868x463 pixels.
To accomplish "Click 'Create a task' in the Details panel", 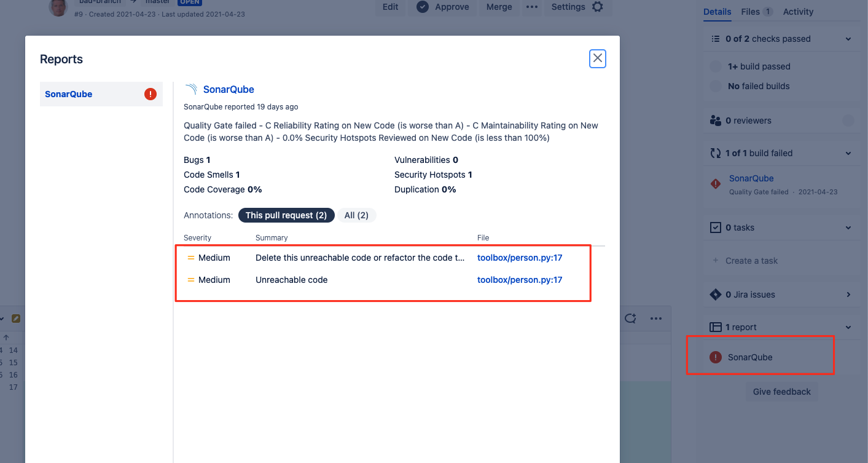I will pos(751,261).
